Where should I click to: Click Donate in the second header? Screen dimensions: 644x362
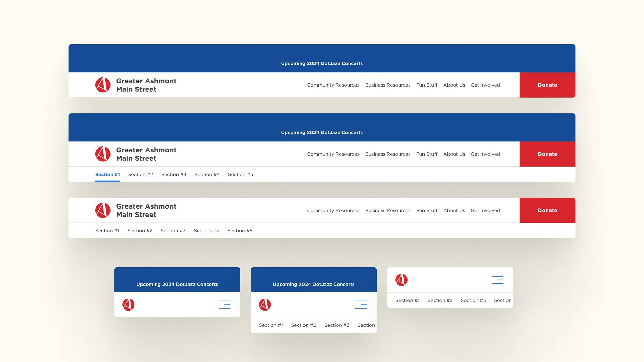coord(547,154)
